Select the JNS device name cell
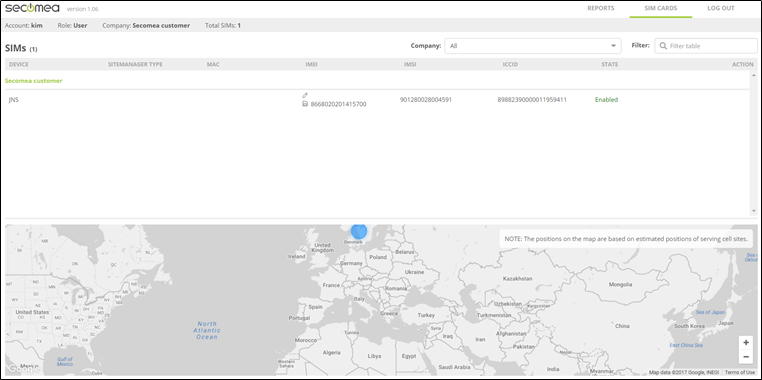This screenshot has width=762, height=380. [14, 100]
